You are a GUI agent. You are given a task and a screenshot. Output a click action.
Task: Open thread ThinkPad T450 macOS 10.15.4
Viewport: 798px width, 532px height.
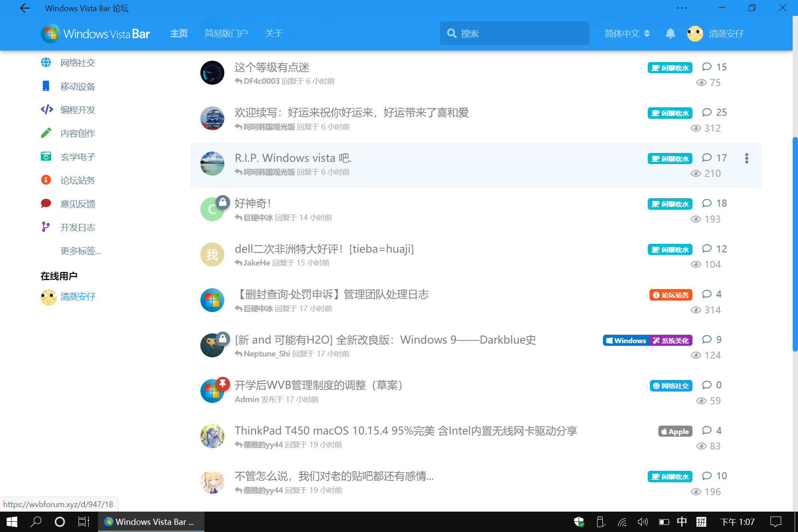[x=406, y=430]
